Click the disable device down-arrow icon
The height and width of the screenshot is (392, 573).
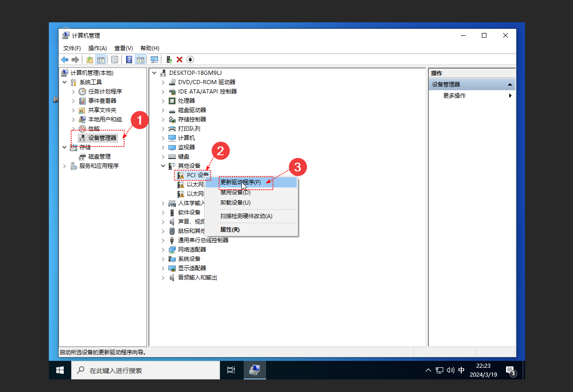pos(190,60)
